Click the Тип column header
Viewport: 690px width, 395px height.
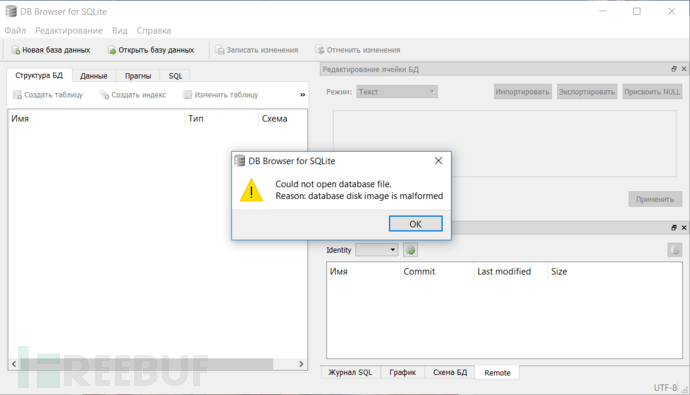[x=221, y=119]
